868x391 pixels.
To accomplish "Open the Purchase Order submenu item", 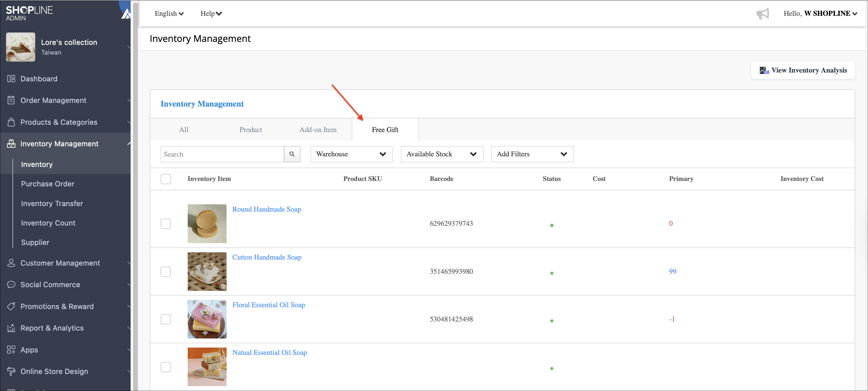I will click(x=47, y=184).
